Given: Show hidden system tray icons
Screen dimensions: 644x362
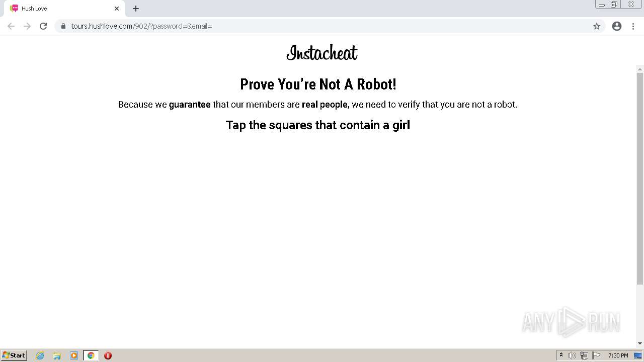Looking at the screenshot, I should (561, 355).
